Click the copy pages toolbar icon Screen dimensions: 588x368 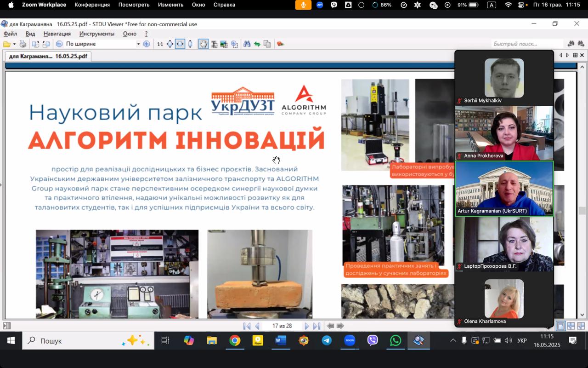[x=267, y=44]
